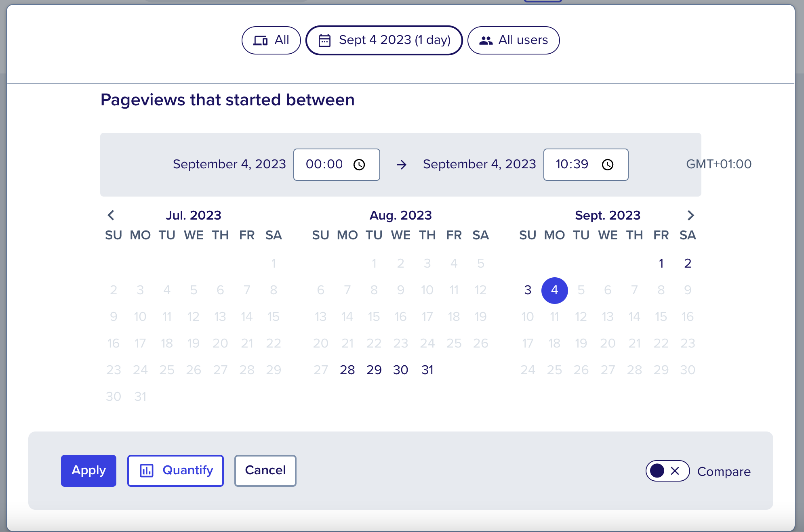Select August 28 in the calendar

347,370
